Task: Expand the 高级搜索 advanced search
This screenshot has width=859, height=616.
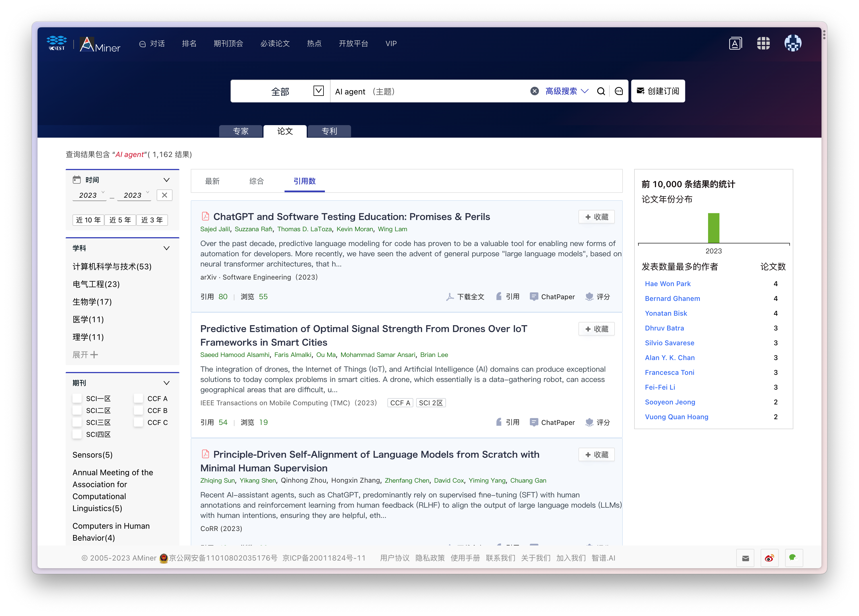Action: tap(567, 91)
